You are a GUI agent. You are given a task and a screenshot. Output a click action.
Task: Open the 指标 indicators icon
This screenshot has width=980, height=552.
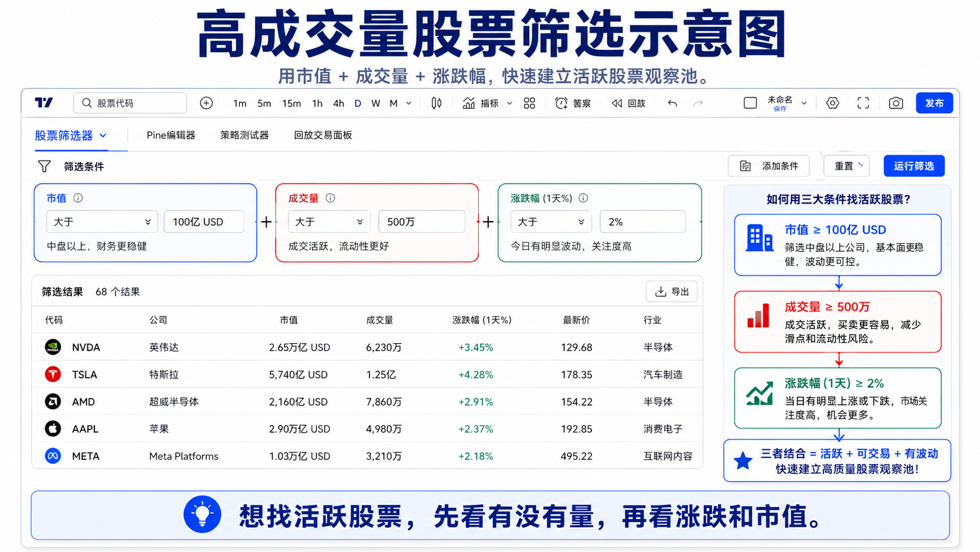(x=469, y=103)
